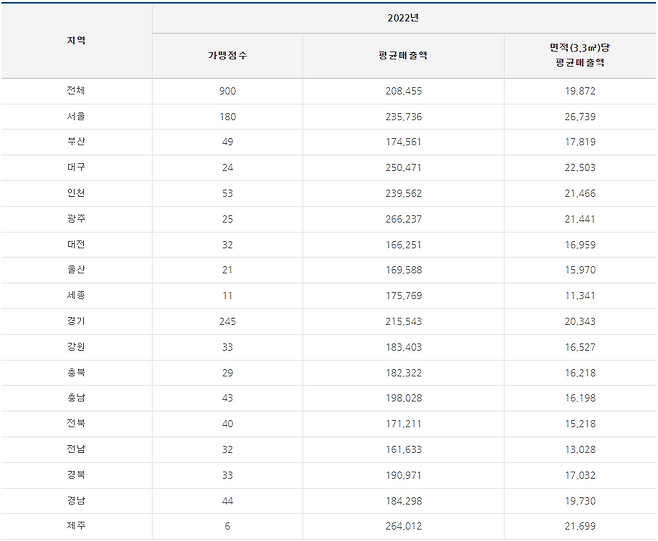Image resolution: width=658 pixels, height=541 pixels.
Task: Click the 울산 store count 21
Action: [x=227, y=270]
